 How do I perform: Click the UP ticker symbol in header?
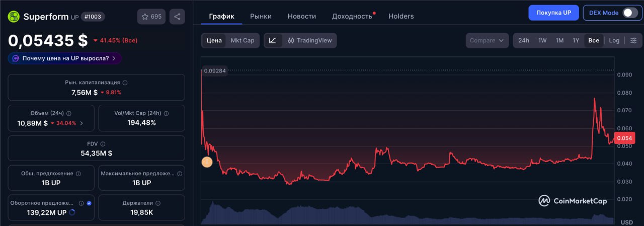[x=74, y=18]
